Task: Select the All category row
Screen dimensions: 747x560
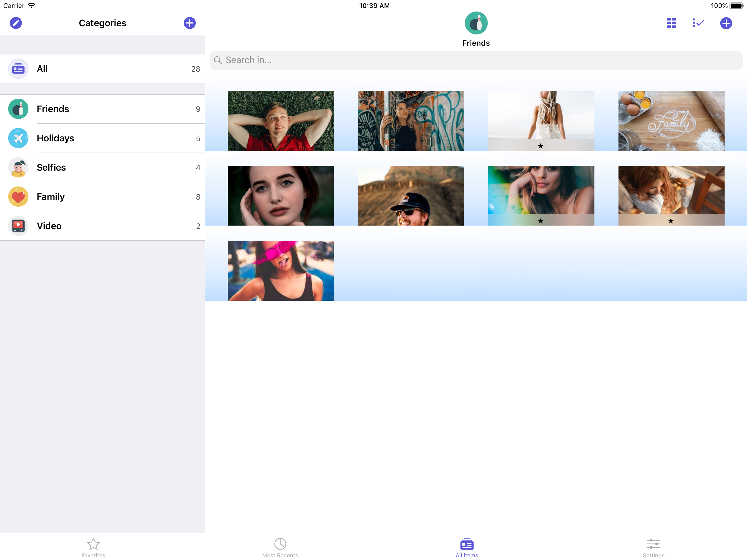Action: (x=102, y=69)
